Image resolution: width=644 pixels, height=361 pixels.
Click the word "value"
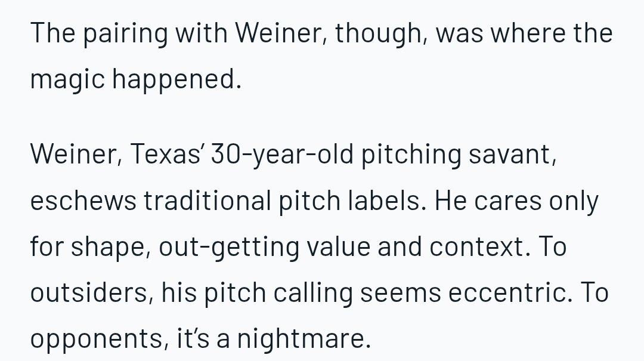[x=338, y=246]
